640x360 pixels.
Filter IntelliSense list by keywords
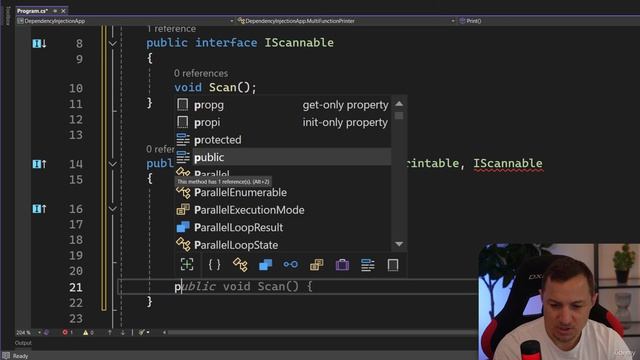click(x=367, y=264)
